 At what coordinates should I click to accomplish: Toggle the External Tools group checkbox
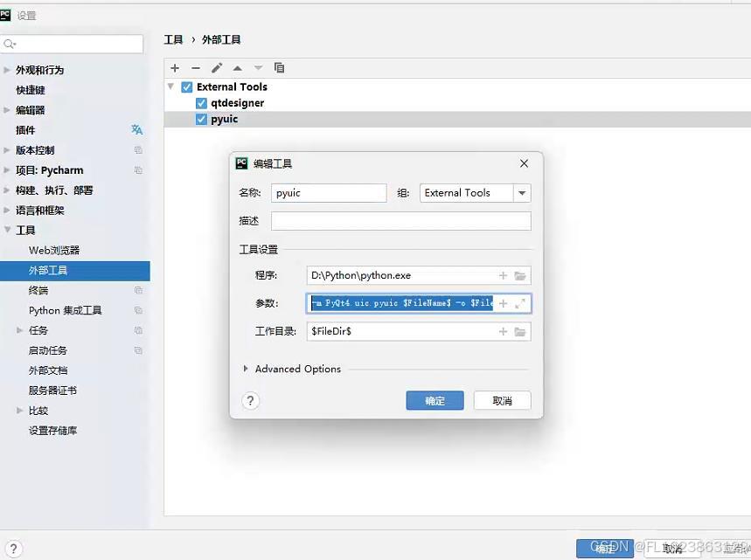[187, 87]
